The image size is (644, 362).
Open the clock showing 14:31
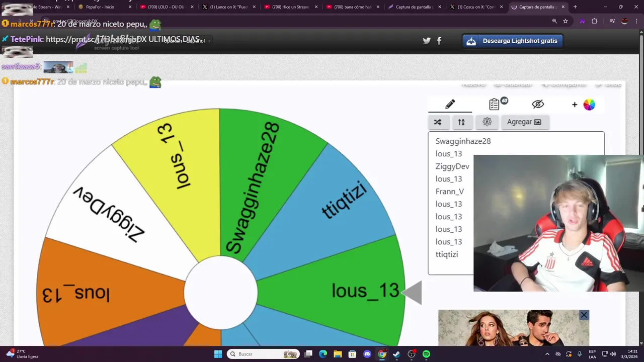click(x=629, y=354)
